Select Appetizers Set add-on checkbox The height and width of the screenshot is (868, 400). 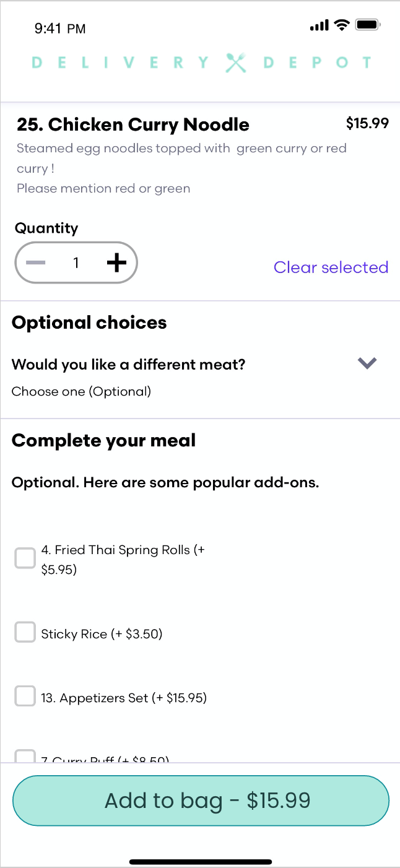(25, 696)
